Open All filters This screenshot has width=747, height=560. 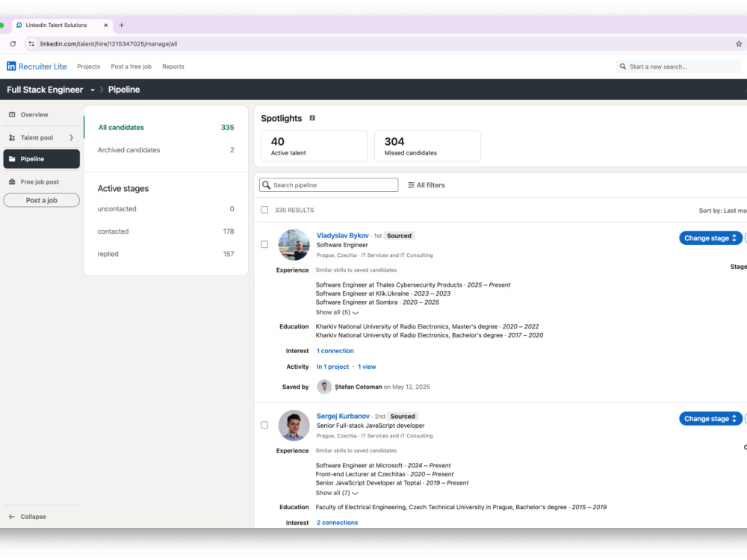click(427, 185)
